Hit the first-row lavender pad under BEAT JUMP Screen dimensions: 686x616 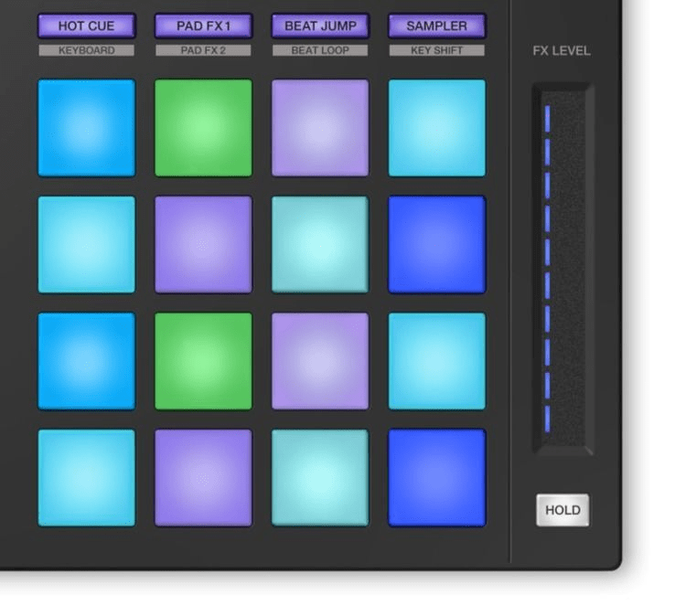point(320,128)
